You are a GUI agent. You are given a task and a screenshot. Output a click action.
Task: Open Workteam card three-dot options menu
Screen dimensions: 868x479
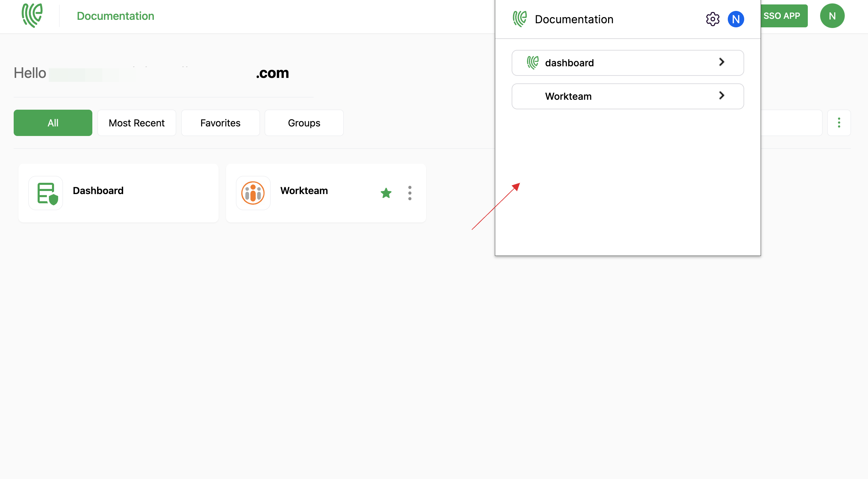pos(410,193)
